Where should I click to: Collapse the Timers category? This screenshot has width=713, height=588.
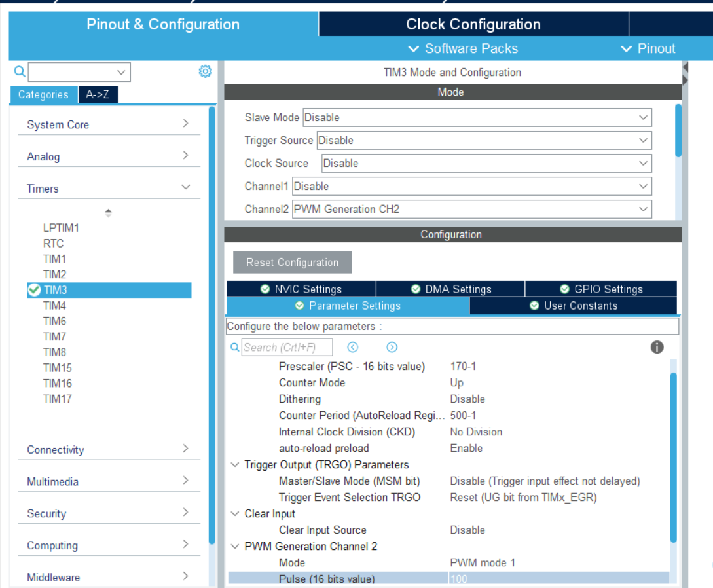[x=109, y=188]
